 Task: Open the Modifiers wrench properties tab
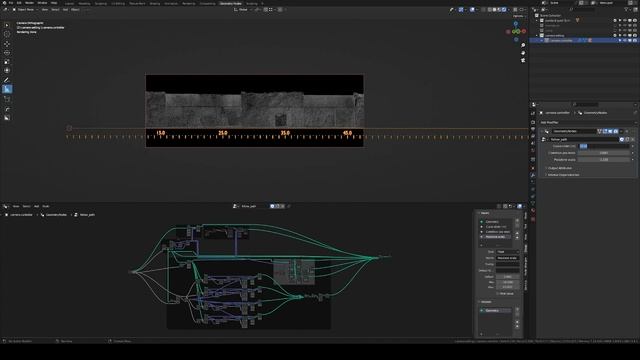tap(533, 175)
